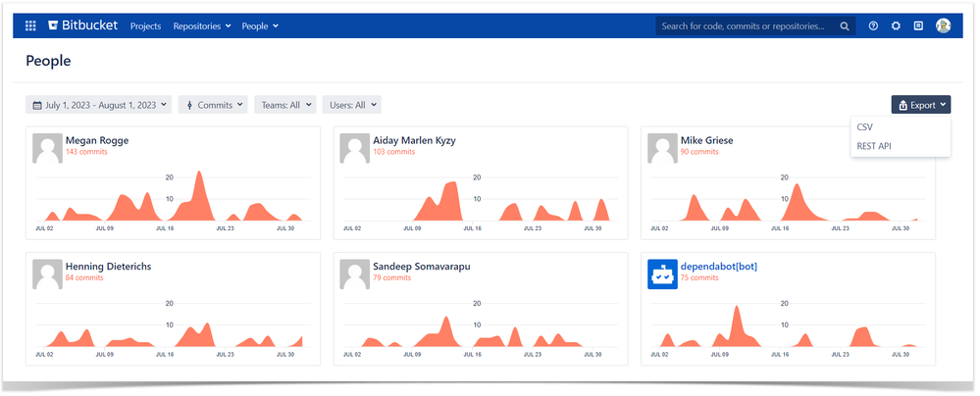The height and width of the screenshot is (396, 980).
Task: Open the administration gear icon
Action: pyautogui.click(x=896, y=26)
